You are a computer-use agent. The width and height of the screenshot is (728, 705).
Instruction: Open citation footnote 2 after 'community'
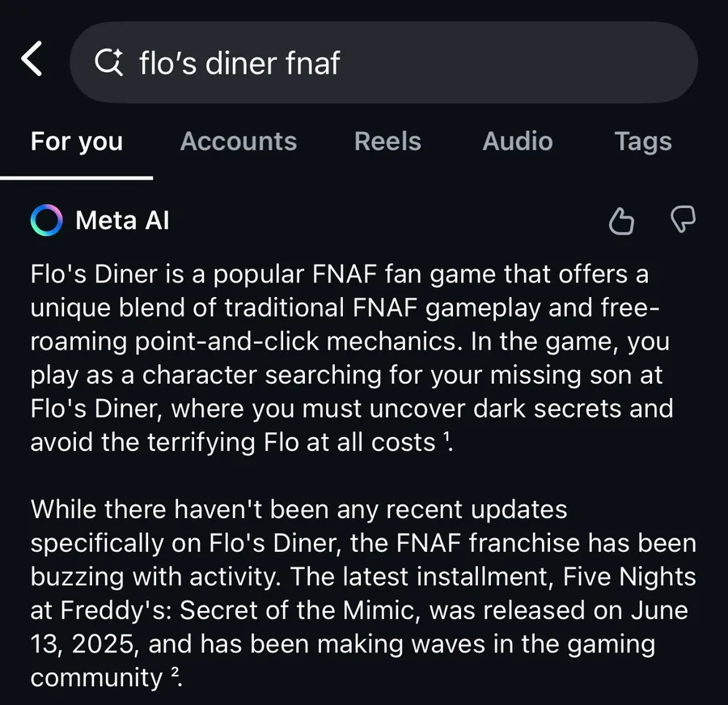(x=175, y=673)
